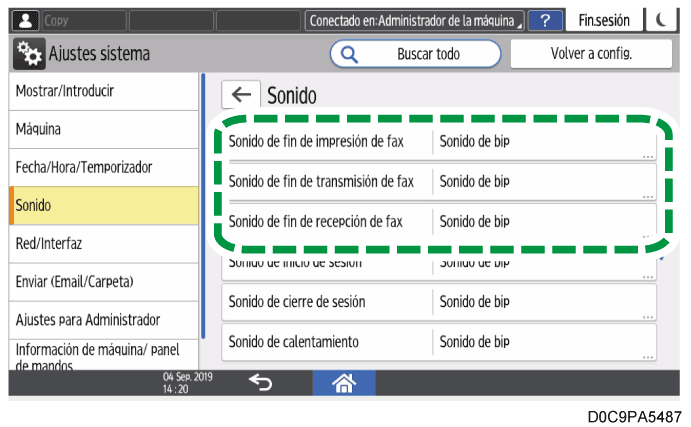This screenshot has height=427, width=691.
Task: Click the home icon in bottom bar
Action: coord(345,382)
